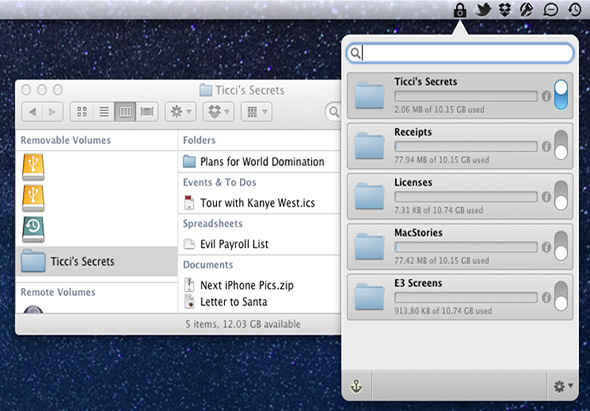The width and height of the screenshot is (590, 411).
Task: Click 913.80 KB of 10.74 GB used
Action: point(443,311)
